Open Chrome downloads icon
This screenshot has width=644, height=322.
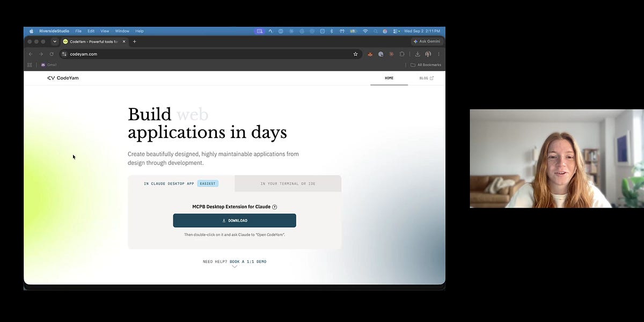418,54
